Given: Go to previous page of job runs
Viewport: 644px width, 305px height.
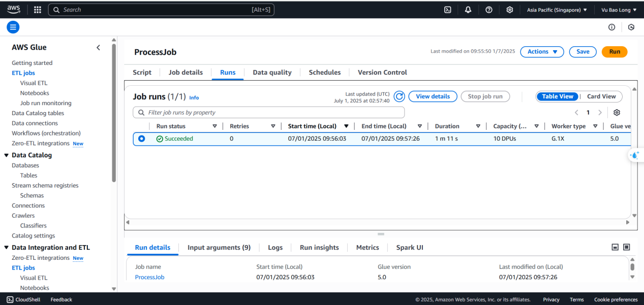Looking at the screenshot, I should point(576,112).
